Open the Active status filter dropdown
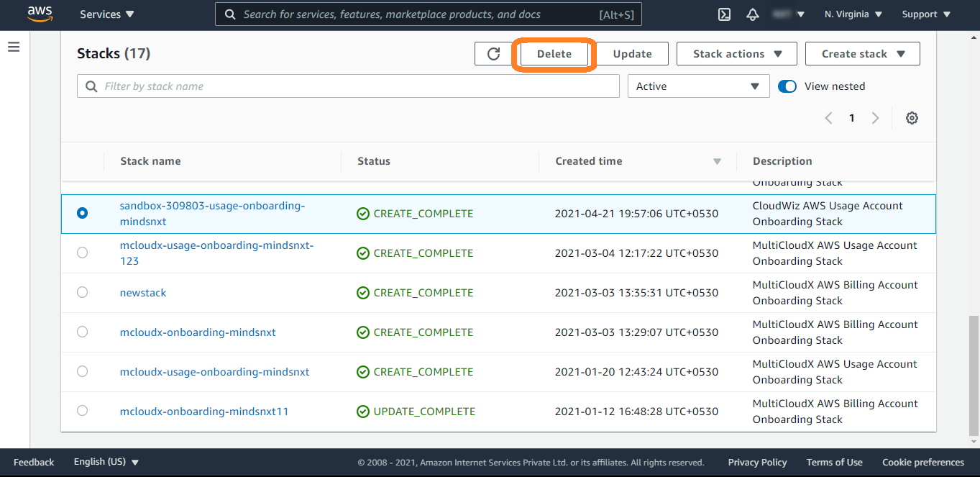Viewport: 980px width, 477px height. 698,86
